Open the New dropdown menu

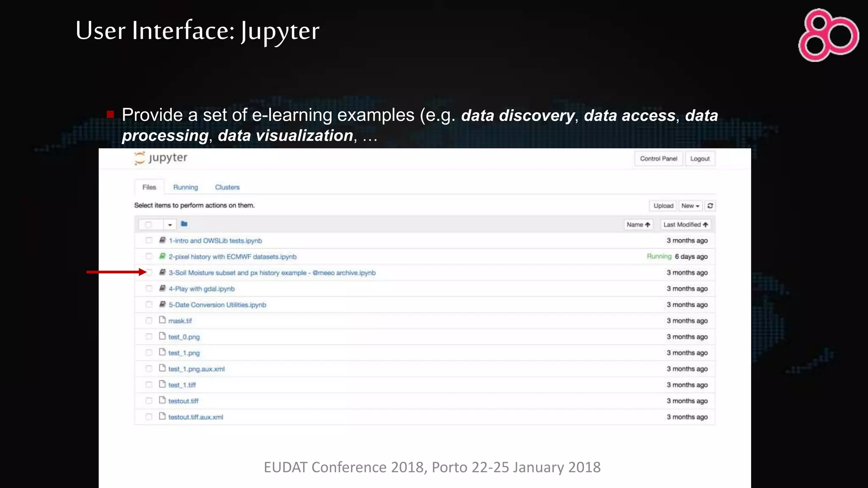tap(690, 206)
